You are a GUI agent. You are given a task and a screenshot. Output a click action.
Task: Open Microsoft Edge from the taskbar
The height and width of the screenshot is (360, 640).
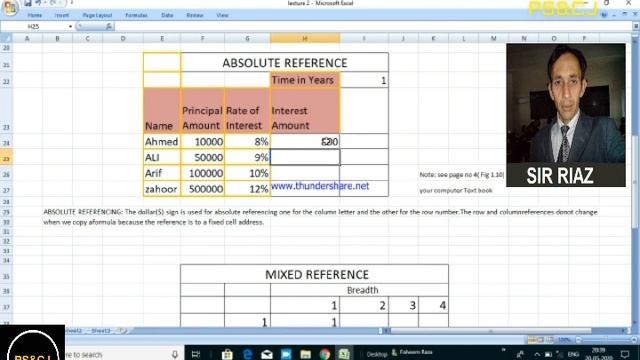click(247, 354)
